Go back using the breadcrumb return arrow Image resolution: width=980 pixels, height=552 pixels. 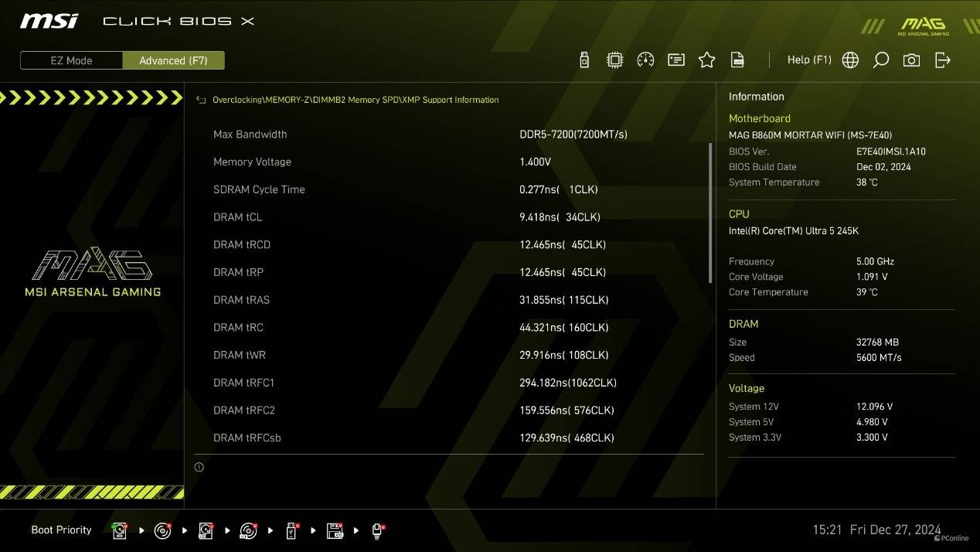(x=201, y=100)
